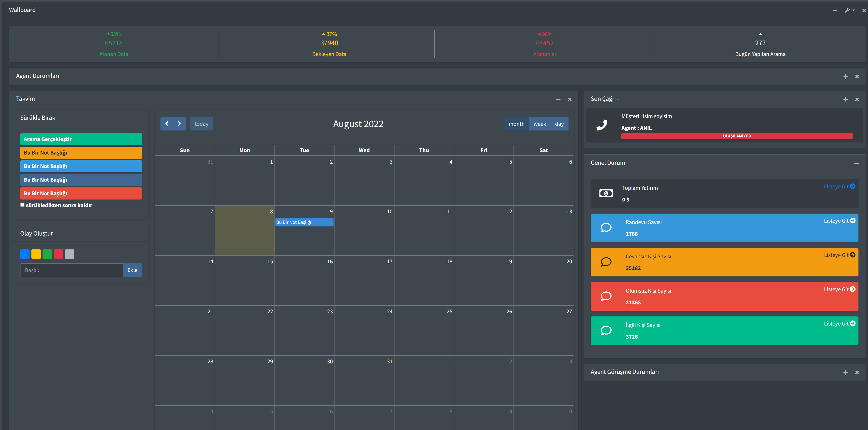Screen dimensions: 868x430
Task: Click the 37% up-arrow indicator
Action: click(x=329, y=34)
